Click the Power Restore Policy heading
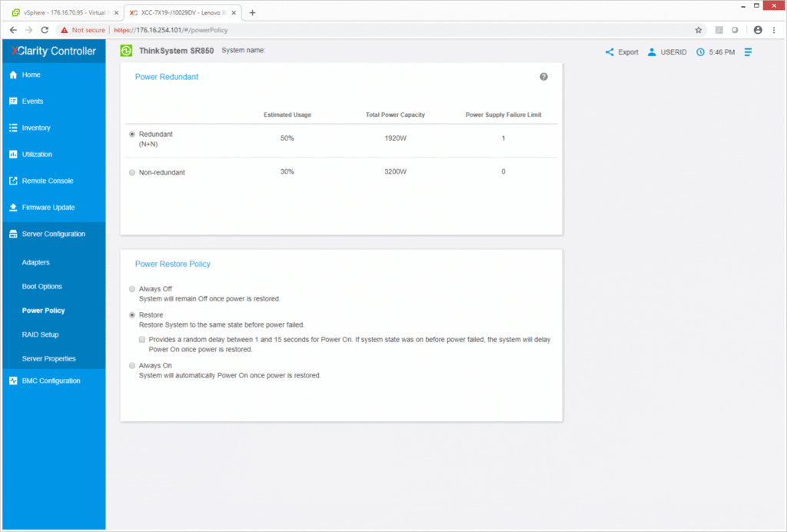The width and height of the screenshot is (787, 532). [173, 264]
